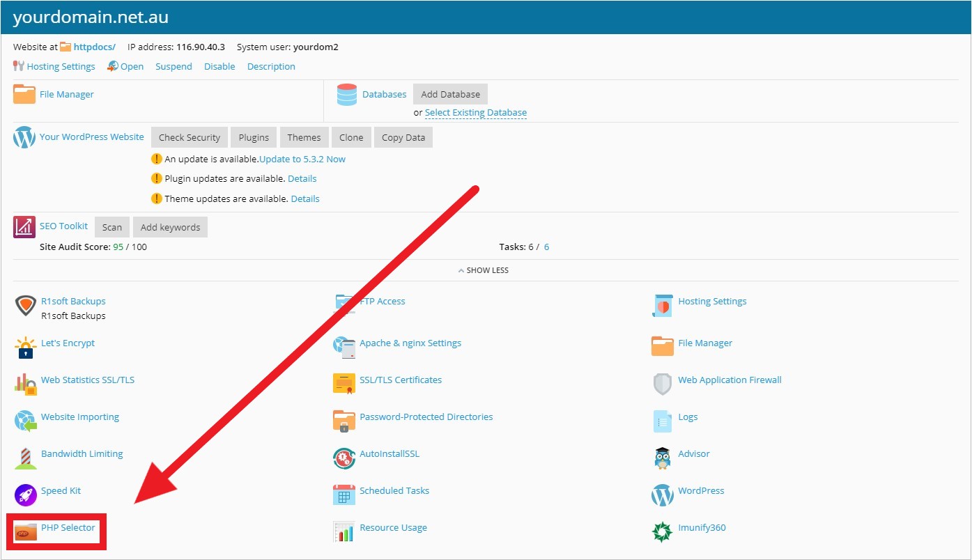
Task: Open Details for theme updates
Action: 305,199
